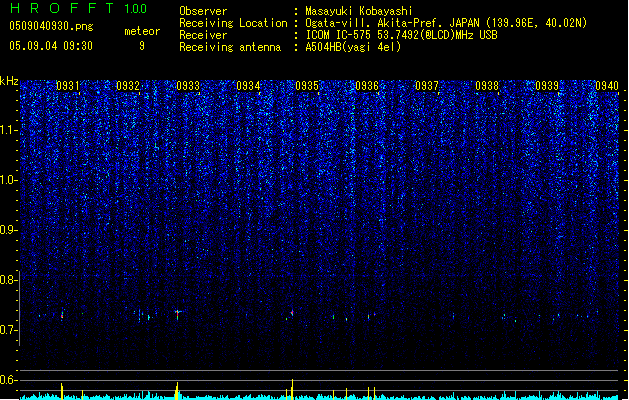Click the red meteor echo near 0933

coord(177,314)
